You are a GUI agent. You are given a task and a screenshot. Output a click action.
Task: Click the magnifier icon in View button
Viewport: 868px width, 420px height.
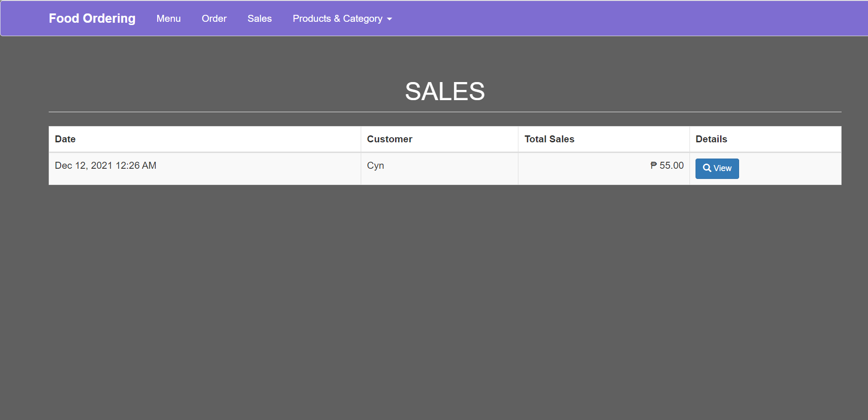pyautogui.click(x=707, y=168)
